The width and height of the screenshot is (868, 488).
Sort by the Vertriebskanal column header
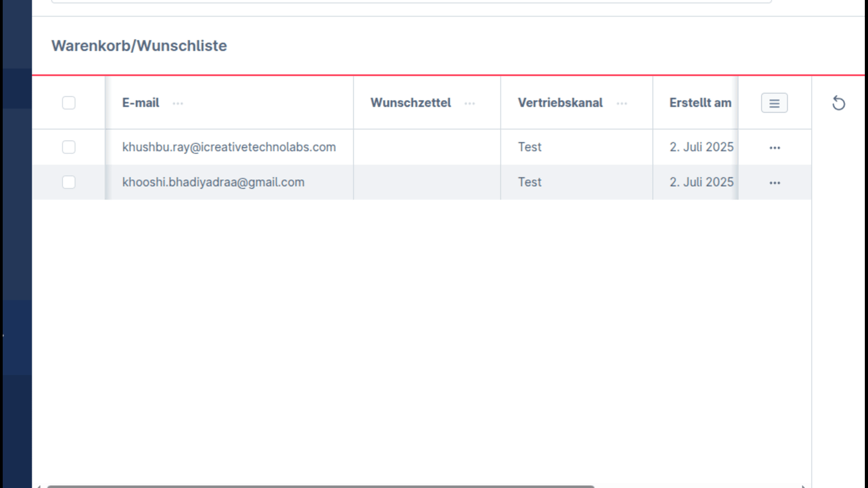[560, 103]
